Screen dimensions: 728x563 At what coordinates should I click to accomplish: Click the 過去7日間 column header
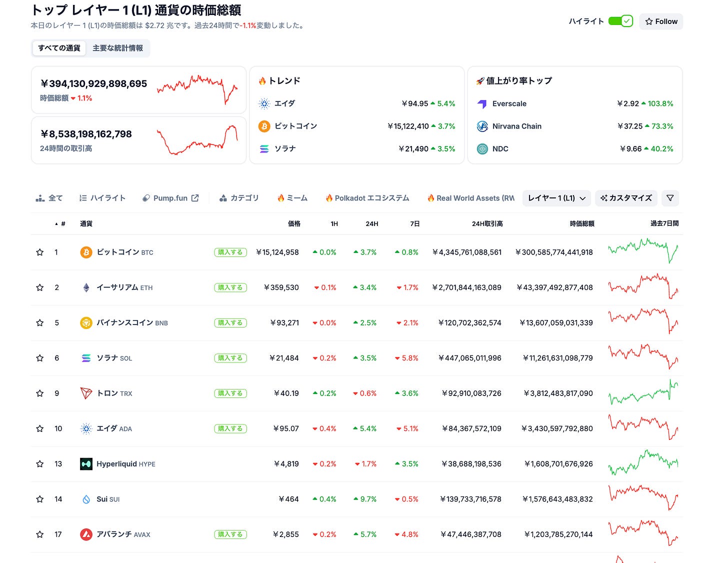664,223
